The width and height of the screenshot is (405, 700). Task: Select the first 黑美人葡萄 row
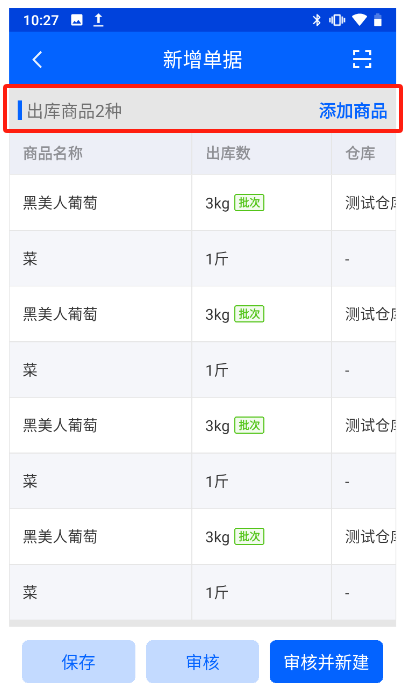pos(202,203)
